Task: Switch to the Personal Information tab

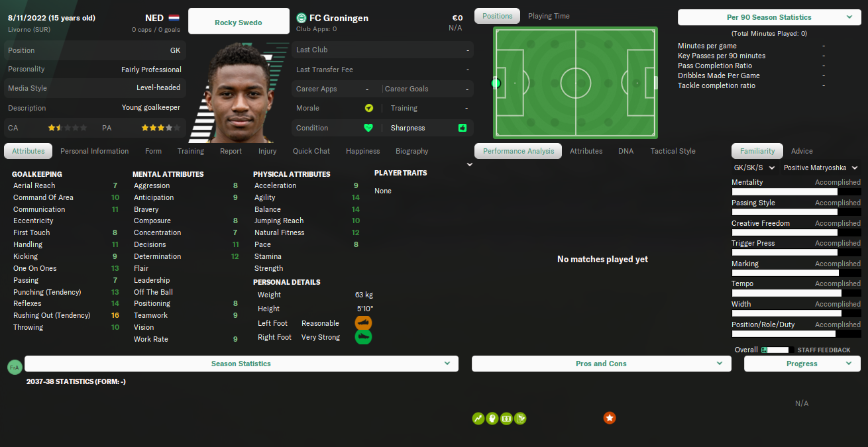Action: [95, 151]
